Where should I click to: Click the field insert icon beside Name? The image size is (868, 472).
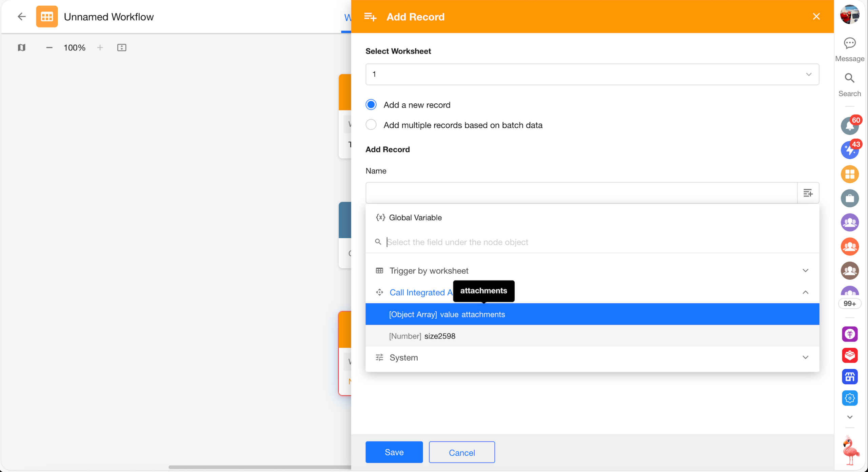(808, 193)
